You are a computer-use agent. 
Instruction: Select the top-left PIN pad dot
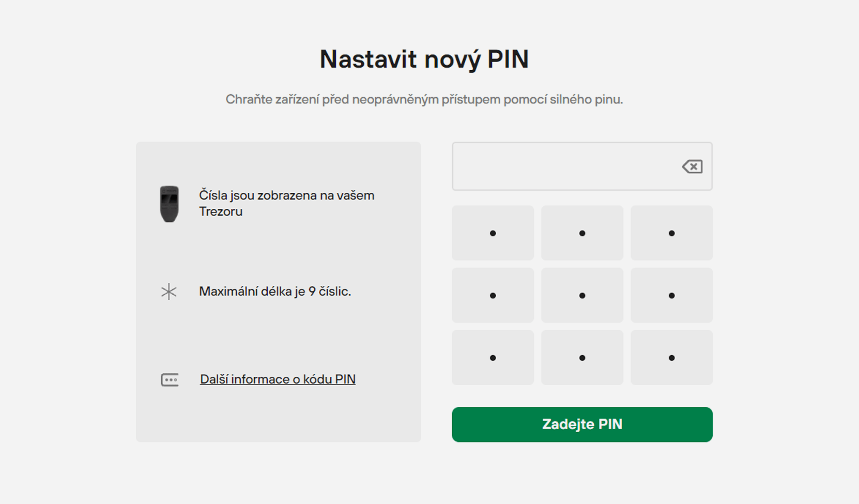493,233
